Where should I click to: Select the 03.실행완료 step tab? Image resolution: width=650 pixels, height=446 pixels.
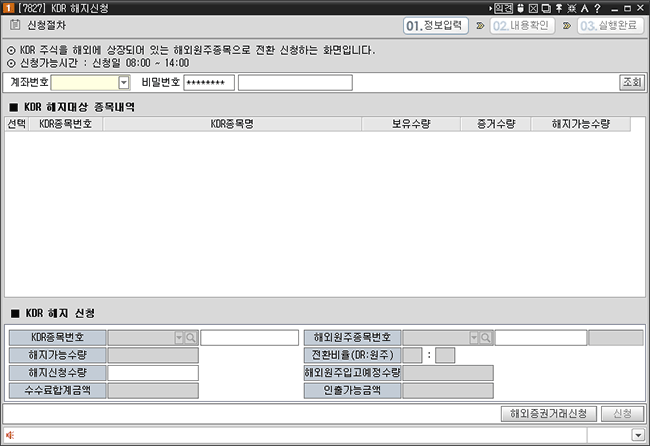(610, 26)
